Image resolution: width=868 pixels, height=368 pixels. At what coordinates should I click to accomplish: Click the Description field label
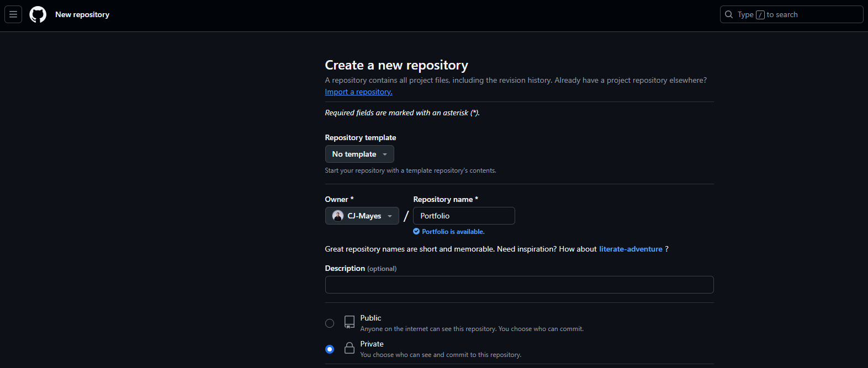(345, 268)
